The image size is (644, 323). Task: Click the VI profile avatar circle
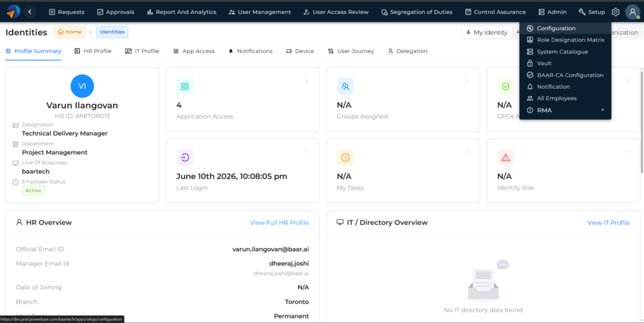82,86
